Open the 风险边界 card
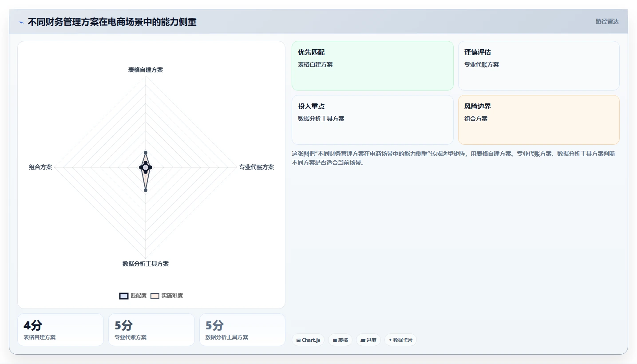This screenshot has width=637, height=364. (539, 120)
